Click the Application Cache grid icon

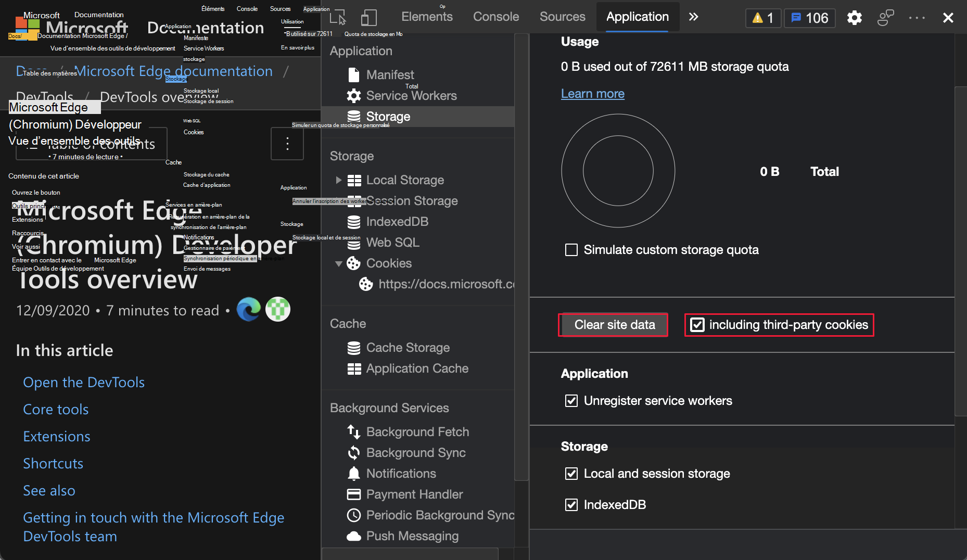(354, 368)
